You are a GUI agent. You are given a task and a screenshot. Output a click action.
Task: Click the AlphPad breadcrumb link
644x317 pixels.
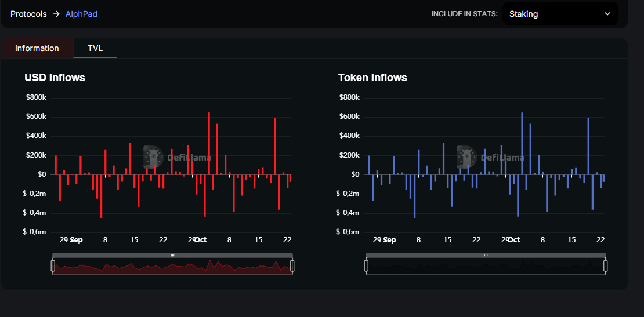click(x=81, y=14)
